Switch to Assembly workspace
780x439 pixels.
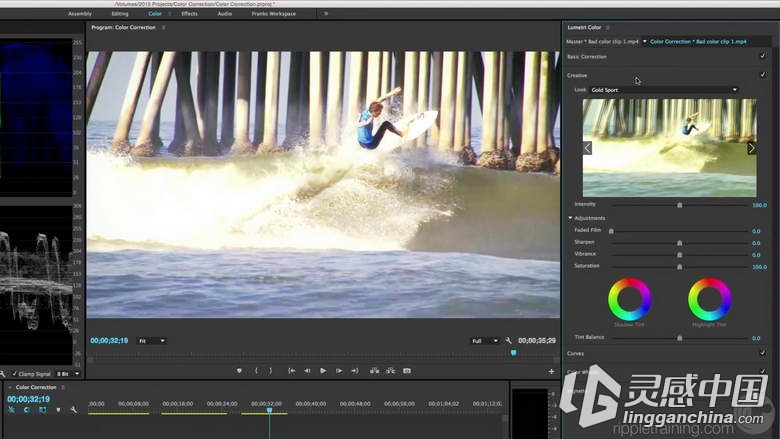pyautogui.click(x=80, y=14)
